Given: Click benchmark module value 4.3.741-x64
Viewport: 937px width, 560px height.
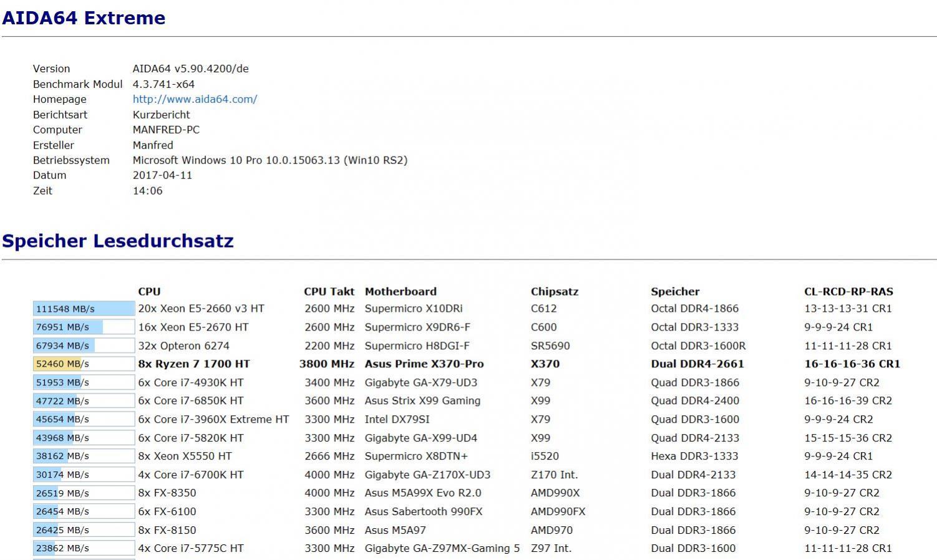Looking at the screenshot, I should [163, 84].
